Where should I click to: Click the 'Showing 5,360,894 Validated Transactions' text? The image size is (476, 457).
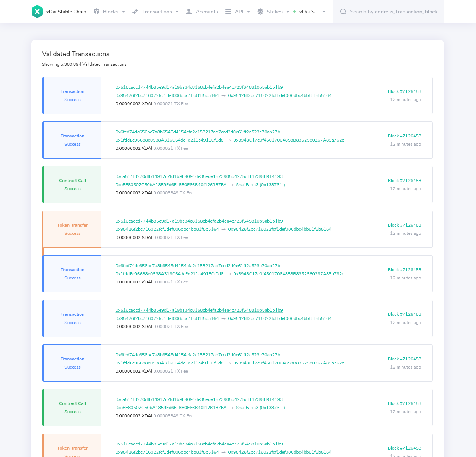coord(84,64)
